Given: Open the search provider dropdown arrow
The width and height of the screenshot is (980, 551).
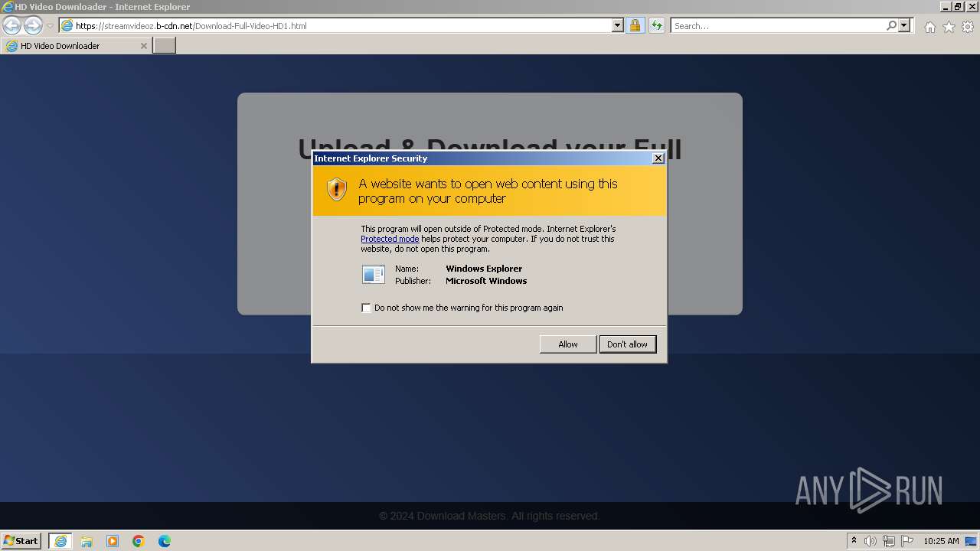Looking at the screenshot, I should click(x=904, y=25).
